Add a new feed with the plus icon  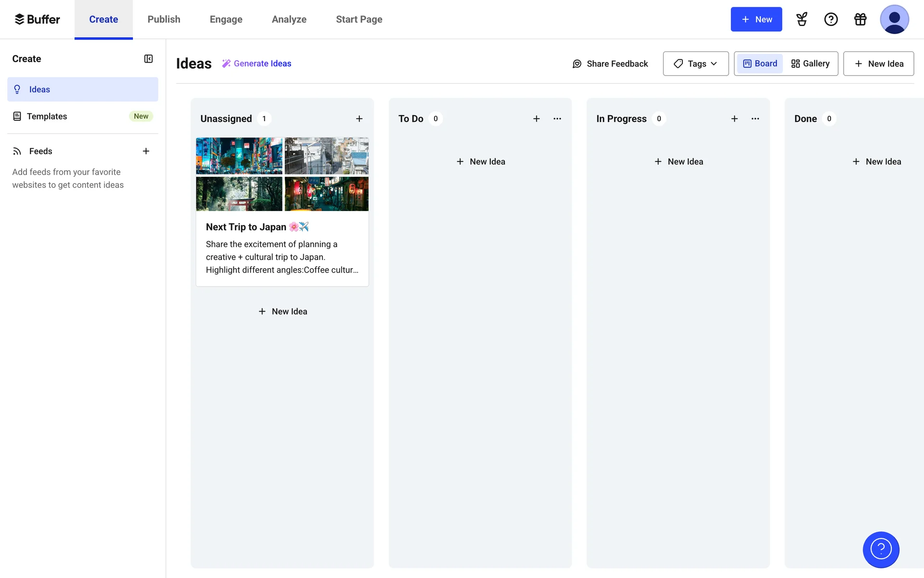pos(146,151)
